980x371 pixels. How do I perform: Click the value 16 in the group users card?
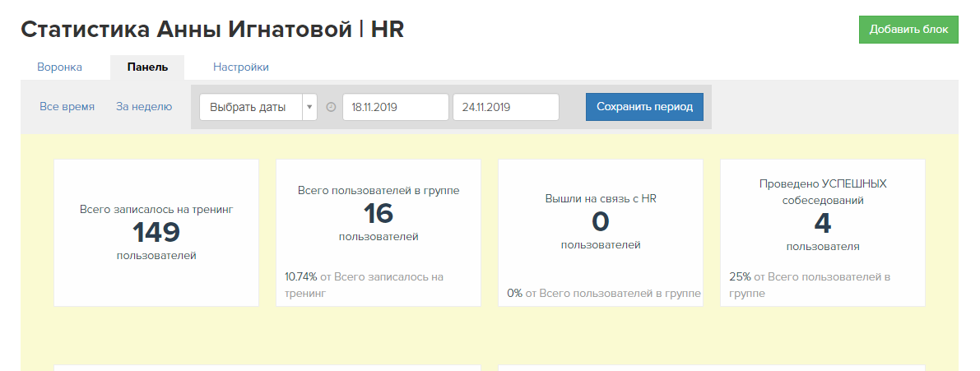[379, 214]
